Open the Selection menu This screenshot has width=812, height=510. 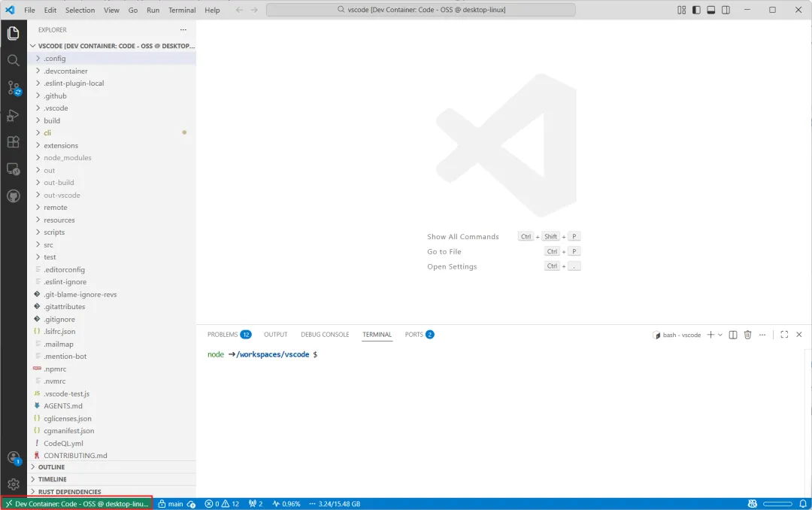point(80,10)
